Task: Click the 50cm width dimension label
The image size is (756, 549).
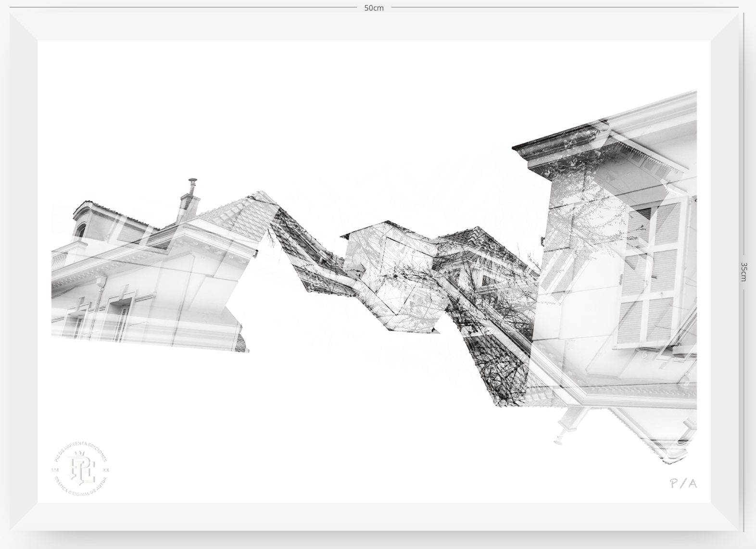Action: (374, 8)
